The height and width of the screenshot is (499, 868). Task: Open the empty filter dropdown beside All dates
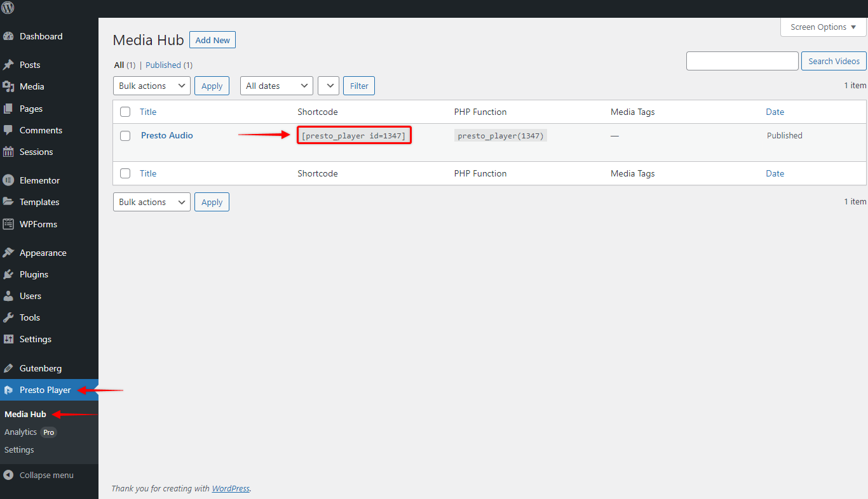coord(329,86)
